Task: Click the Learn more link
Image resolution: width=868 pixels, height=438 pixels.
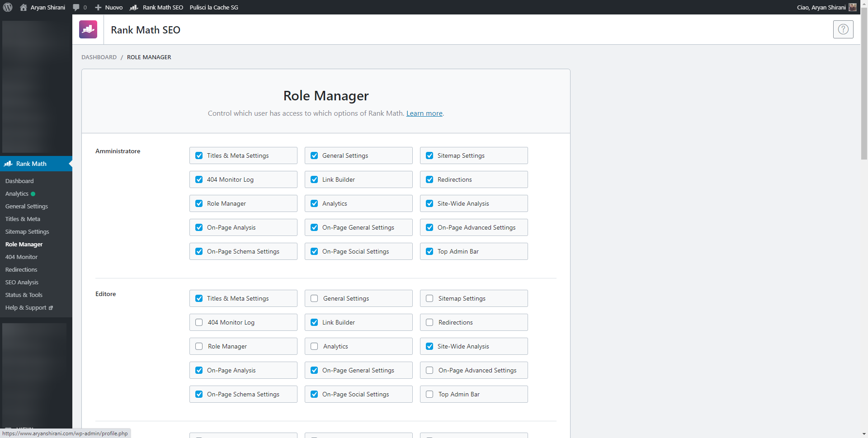Action: (x=424, y=113)
